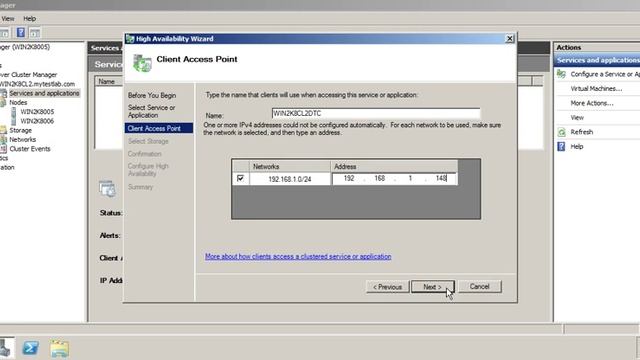Click Help in the Actions pane
This screenshot has height=360, width=640.
(x=577, y=147)
